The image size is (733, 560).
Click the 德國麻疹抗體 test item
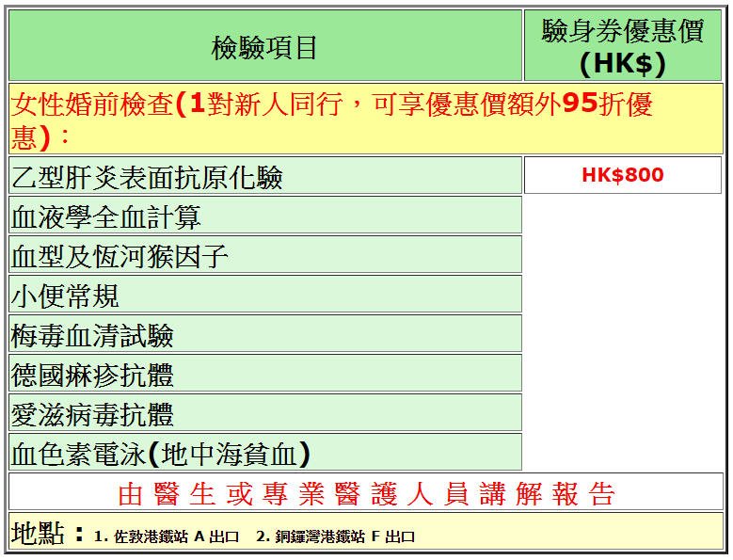click(x=92, y=376)
